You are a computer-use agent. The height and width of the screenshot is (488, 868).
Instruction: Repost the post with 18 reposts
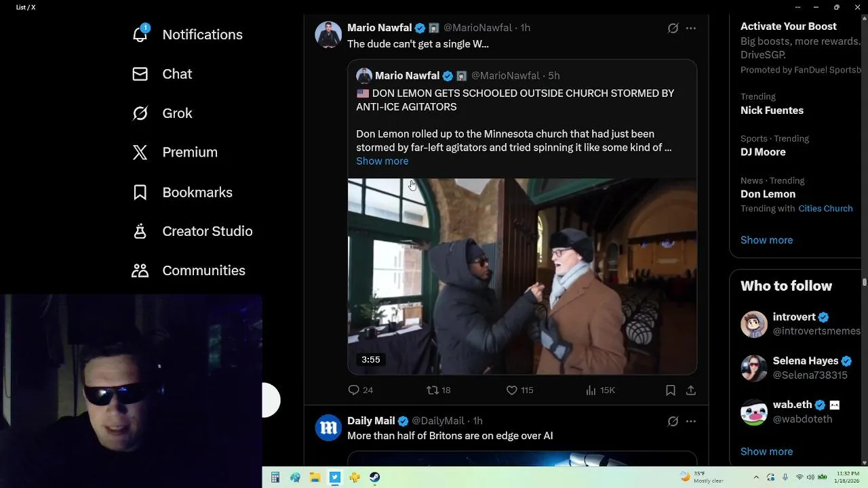point(438,390)
